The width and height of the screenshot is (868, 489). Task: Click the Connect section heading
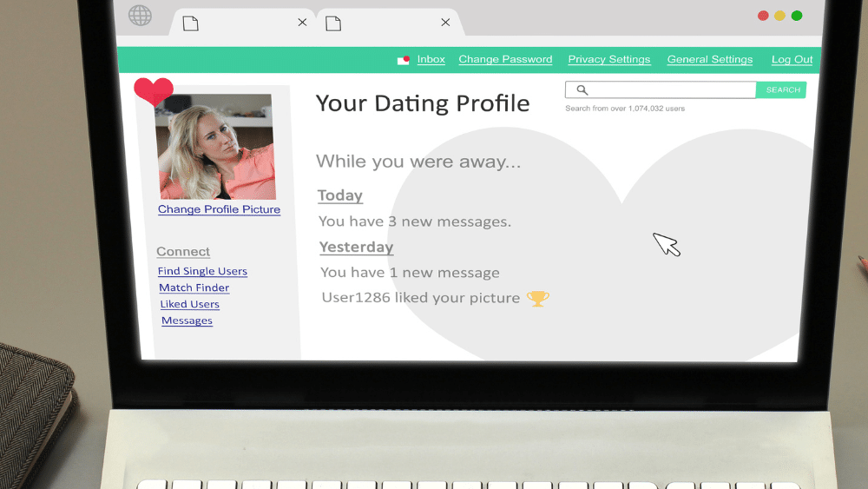[183, 251]
